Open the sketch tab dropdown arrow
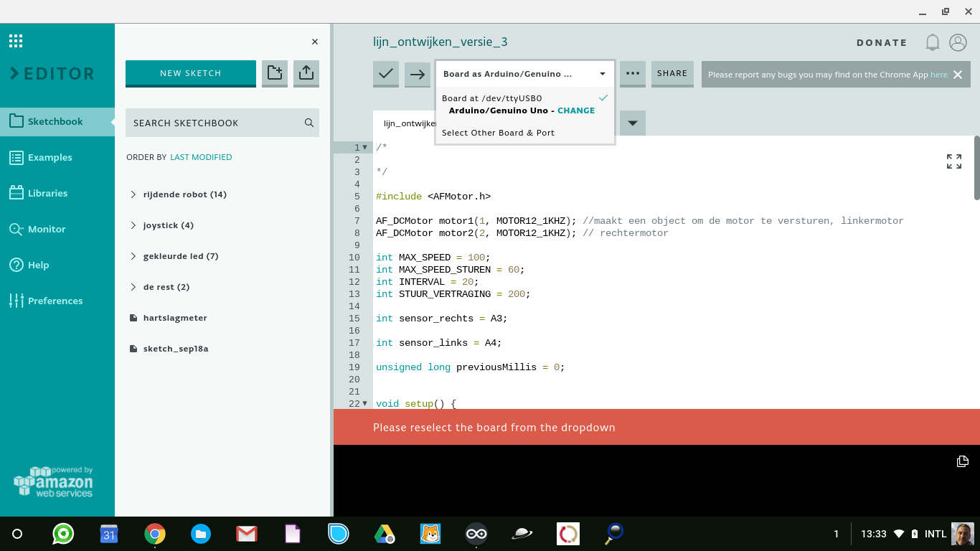 (631, 123)
